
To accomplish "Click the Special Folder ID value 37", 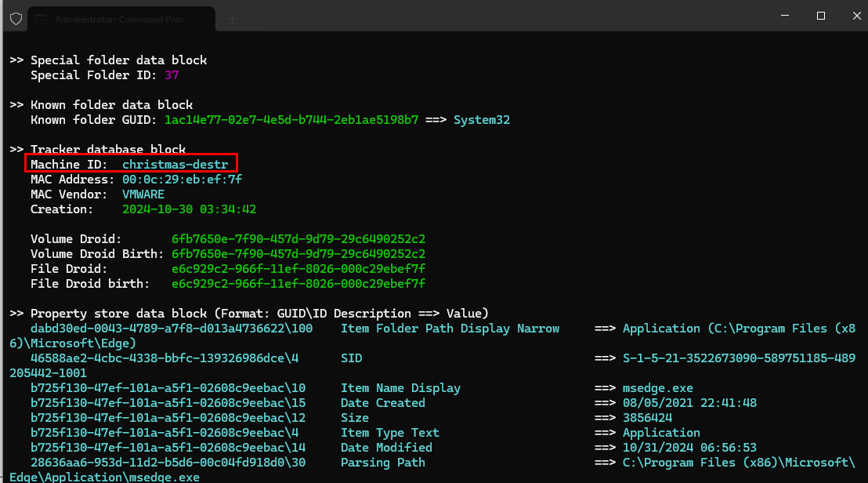I will (x=172, y=75).
